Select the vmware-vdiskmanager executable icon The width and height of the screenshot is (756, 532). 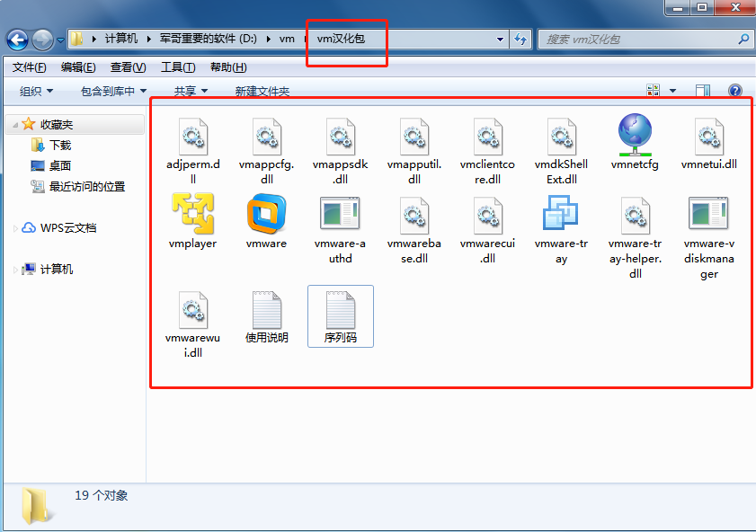tap(708, 212)
